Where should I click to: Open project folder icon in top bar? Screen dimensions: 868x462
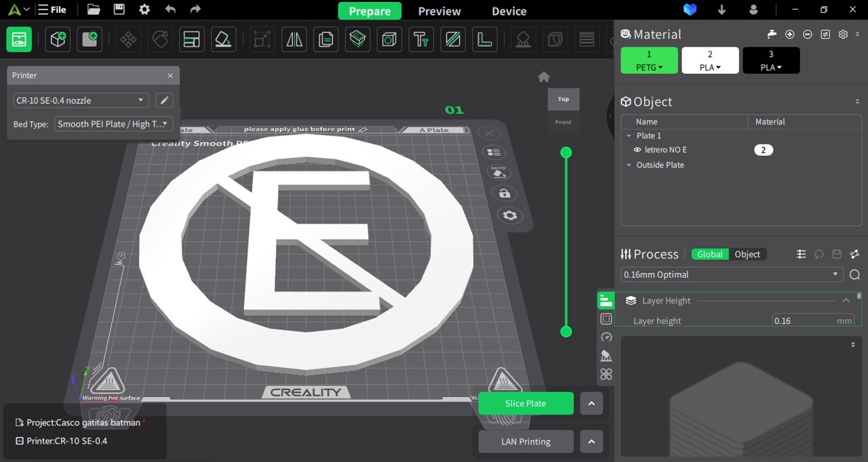pos(94,9)
